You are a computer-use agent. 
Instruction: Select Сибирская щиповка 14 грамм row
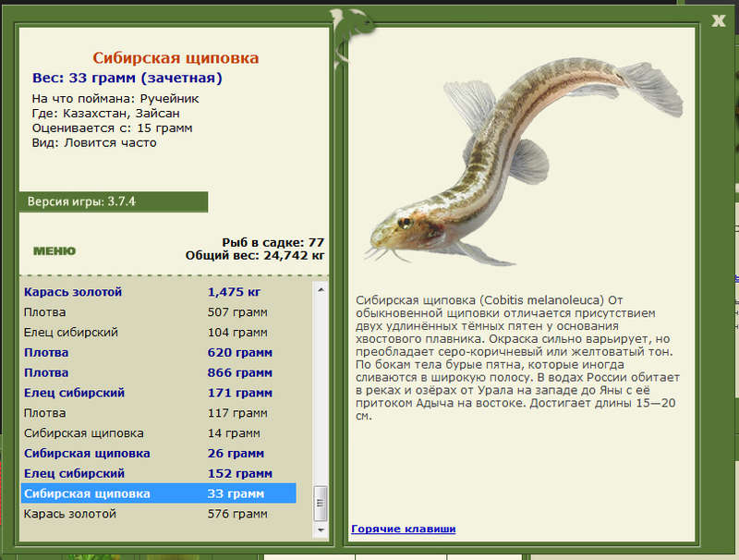pos(158,433)
